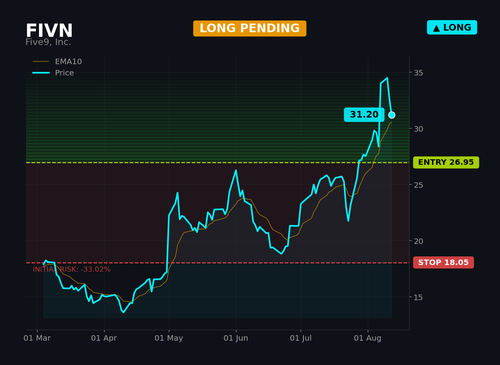Click the 35 price axis tick

pyautogui.click(x=419, y=73)
